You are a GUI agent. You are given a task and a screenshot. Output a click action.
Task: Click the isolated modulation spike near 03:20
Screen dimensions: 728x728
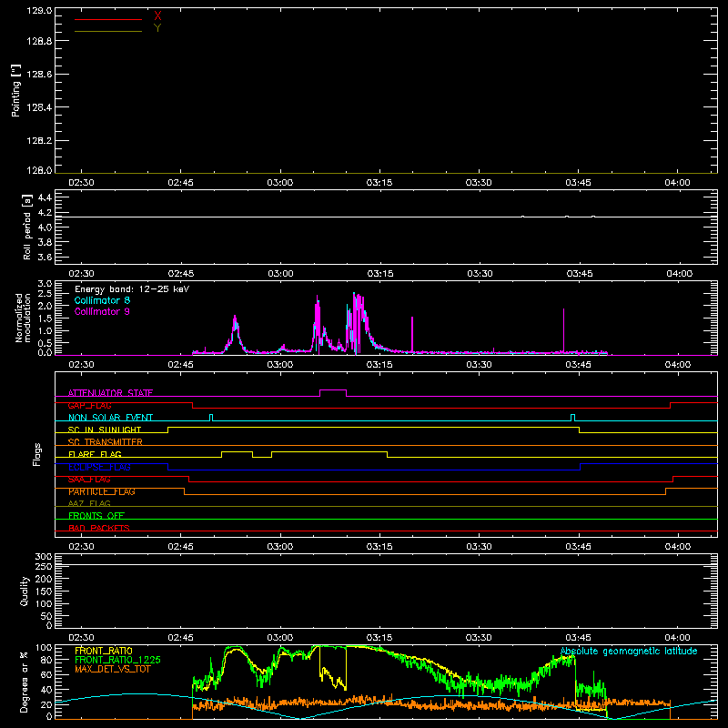coord(412,334)
